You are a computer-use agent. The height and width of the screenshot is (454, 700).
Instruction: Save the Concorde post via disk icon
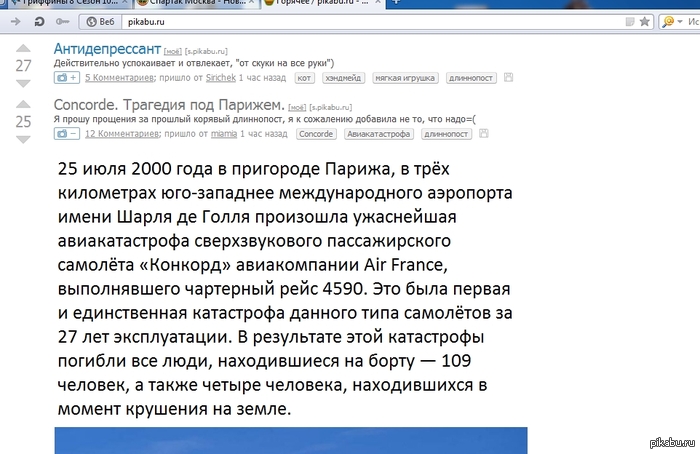483,133
